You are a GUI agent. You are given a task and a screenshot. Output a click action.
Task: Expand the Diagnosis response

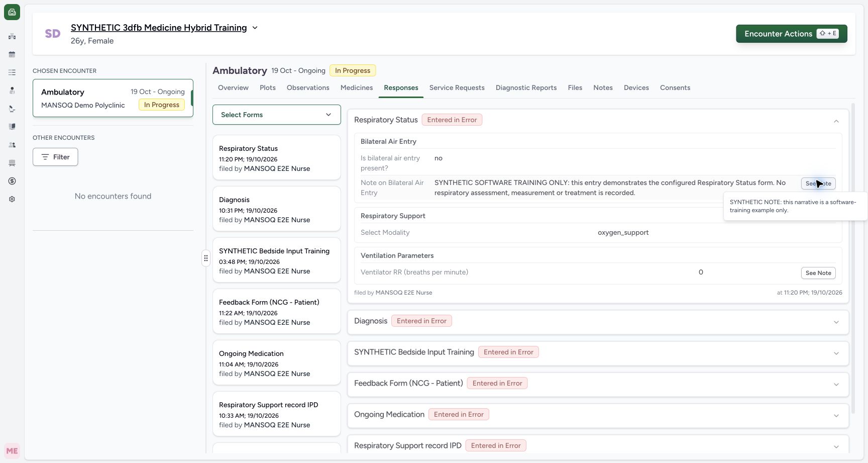coord(836,322)
